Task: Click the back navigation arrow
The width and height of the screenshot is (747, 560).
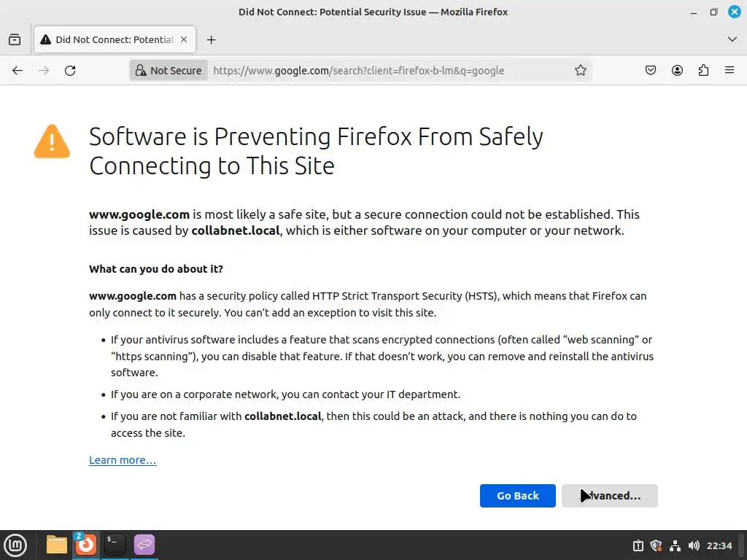Action: coord(18,71)
